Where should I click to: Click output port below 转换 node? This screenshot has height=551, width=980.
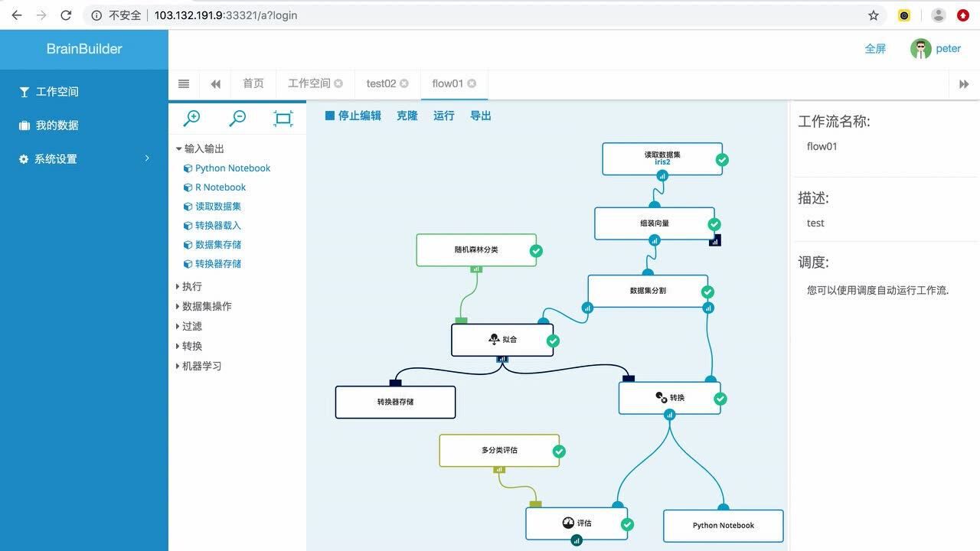[x=670, y=415]
